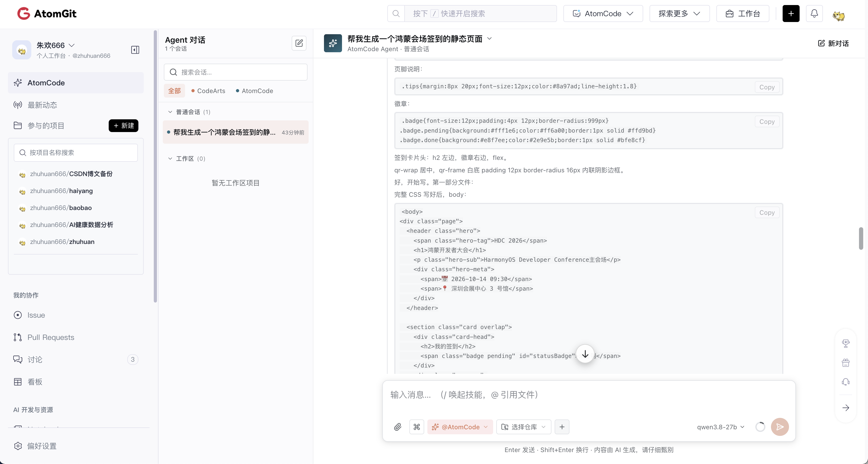
Task: Open 最新动态 in the sidebar
Action: click(76, 105)
